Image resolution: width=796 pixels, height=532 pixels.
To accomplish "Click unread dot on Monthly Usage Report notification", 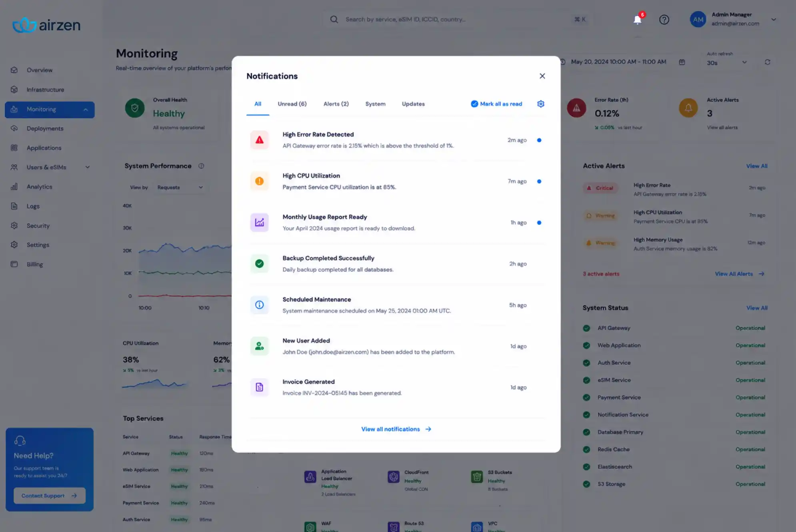I will (539, 223).
